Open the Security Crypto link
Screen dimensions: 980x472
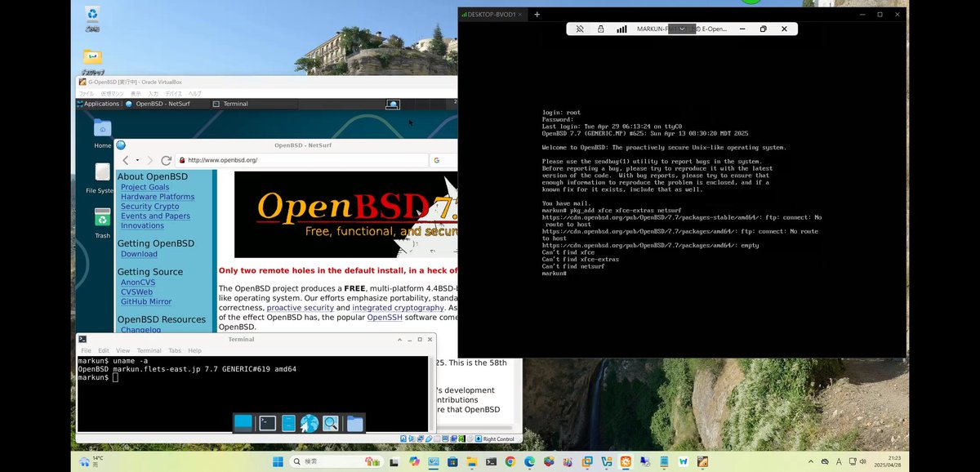(150, 207)
